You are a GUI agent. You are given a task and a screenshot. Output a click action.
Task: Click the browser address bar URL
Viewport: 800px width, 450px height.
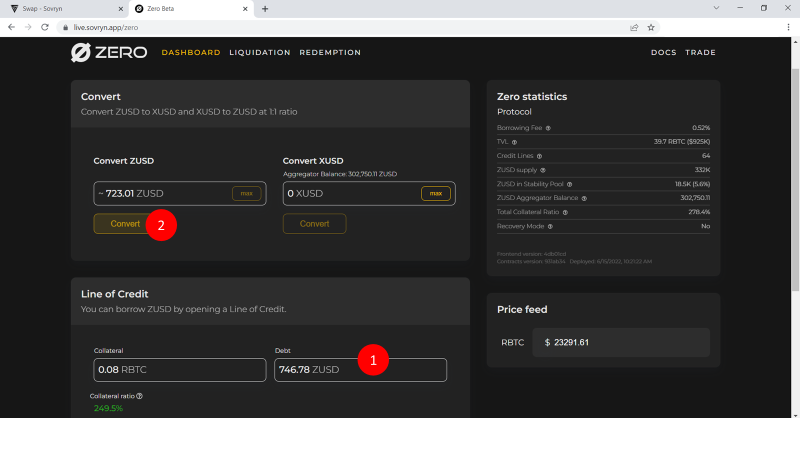106,28
